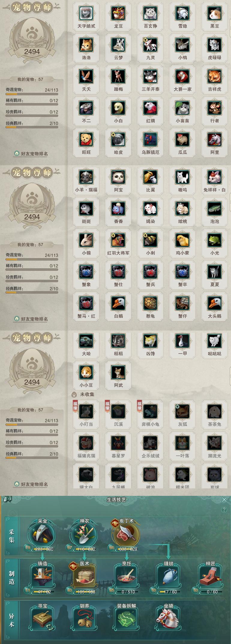
Task: Close the 生活技艺 panel
Action: tap(224, 499)
